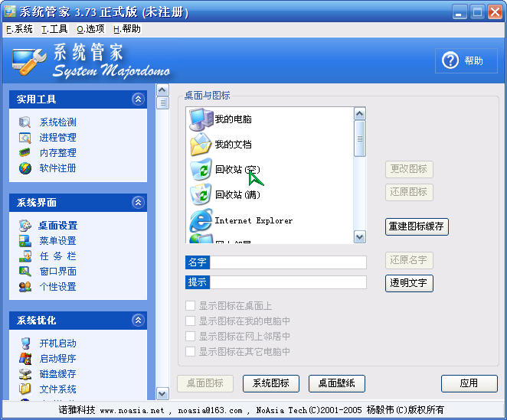Click the 还原图标 button
Image resolution: width=507 pixels, height=420 pixels.
click(x=409, y=192)
